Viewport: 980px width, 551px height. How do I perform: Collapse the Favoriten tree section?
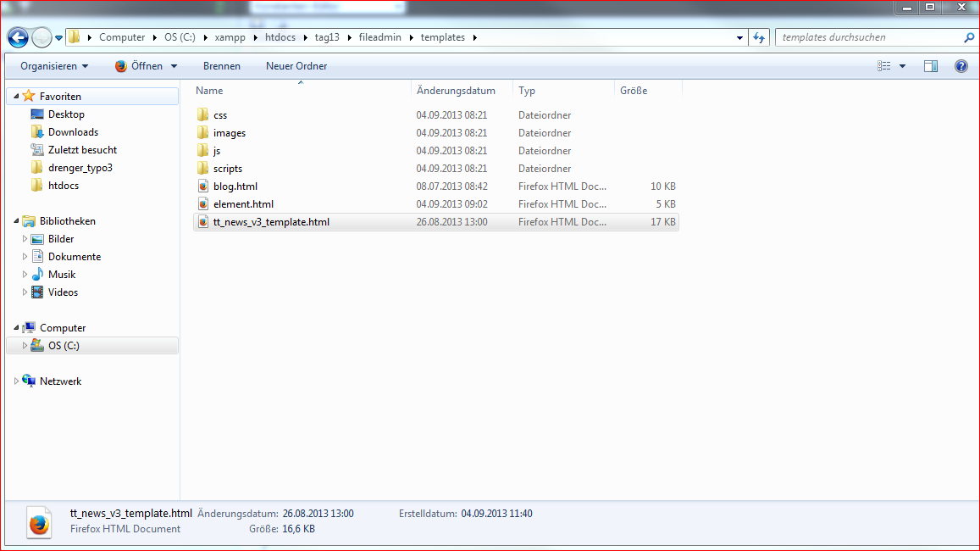[16, 97]
